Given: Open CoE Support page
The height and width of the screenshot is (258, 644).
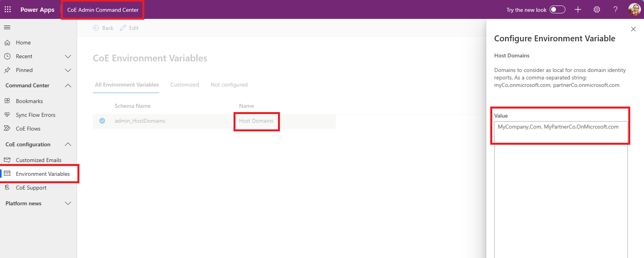Looking at the screenshot, I should point(31,188).
